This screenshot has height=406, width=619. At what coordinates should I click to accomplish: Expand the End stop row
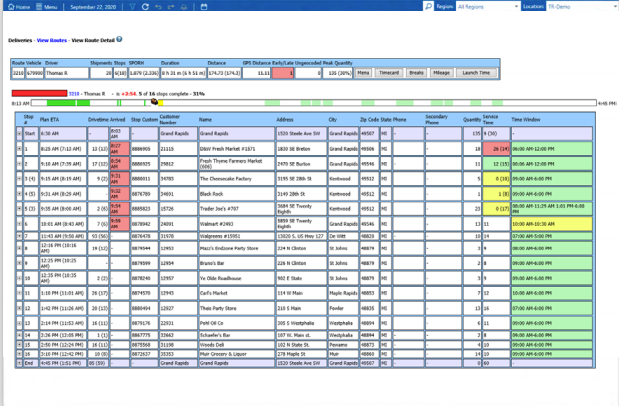pos(15,364)
